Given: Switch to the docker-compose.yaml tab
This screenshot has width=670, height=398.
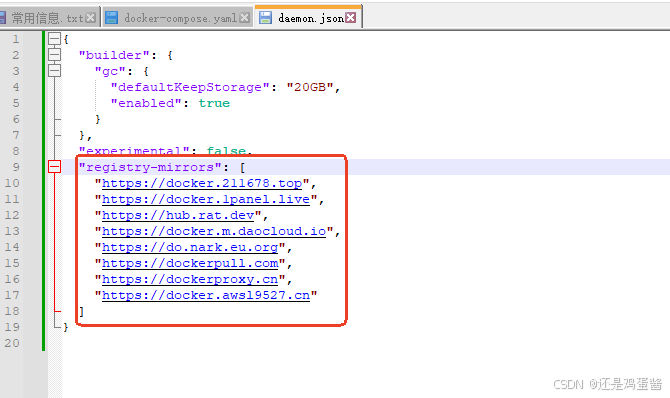Looking at the screenshot, I should point(177,18).
